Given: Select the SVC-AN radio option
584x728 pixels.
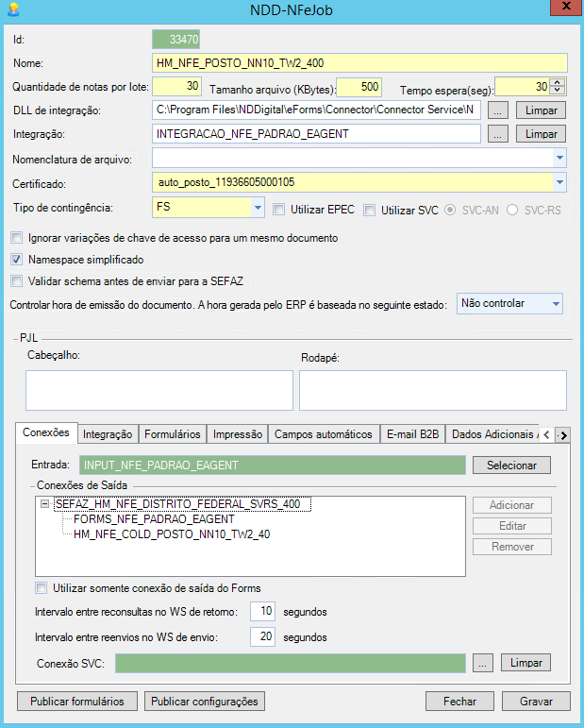Looking at the screenshot, I should click(x=449, y=210).
